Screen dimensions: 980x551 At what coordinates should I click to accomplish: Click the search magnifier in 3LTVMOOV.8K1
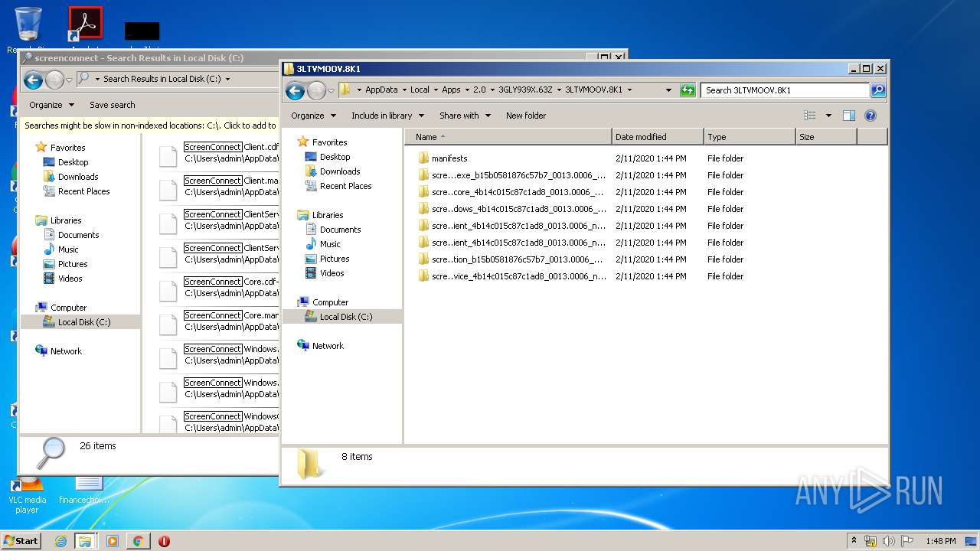click(878, 90)
